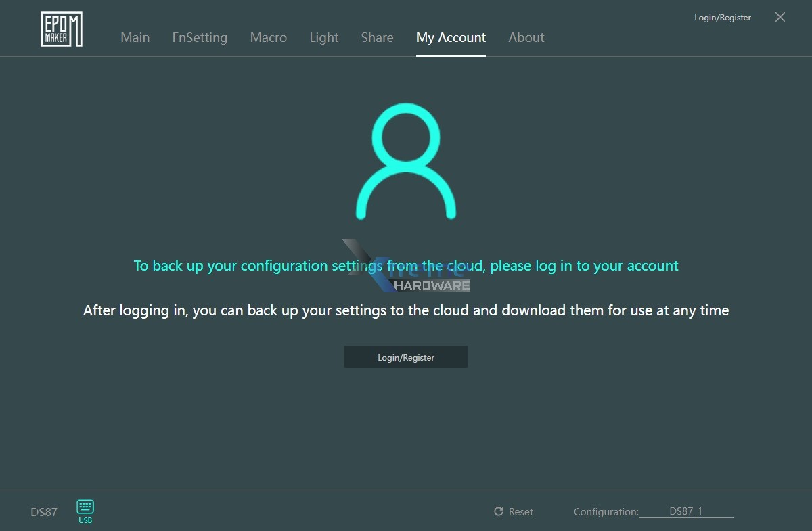812x531 pixels.
Task: Select the My Account tab
Action: tap(451, 38)
